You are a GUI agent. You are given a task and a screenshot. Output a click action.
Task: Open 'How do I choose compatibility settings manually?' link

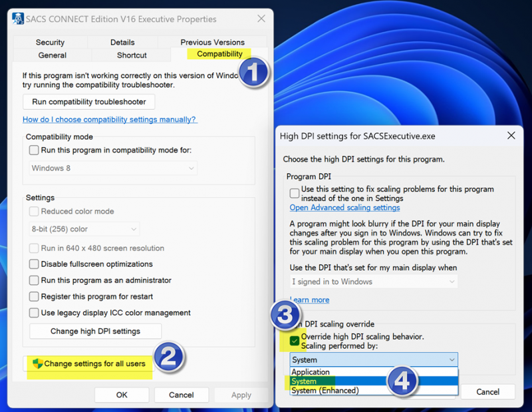tap(110, 120)
